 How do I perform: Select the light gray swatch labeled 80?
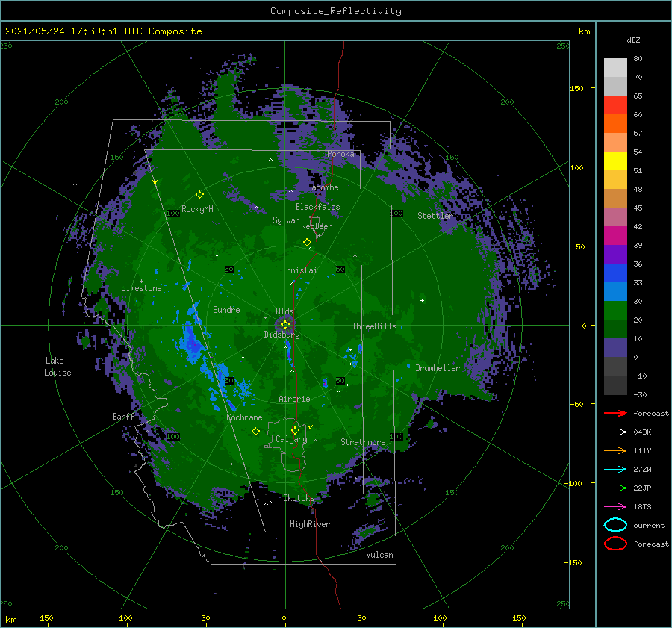tap(615, 68)
